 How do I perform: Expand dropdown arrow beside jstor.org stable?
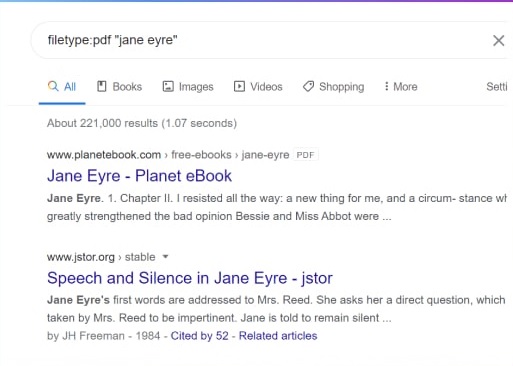click(x=165, y=257)
